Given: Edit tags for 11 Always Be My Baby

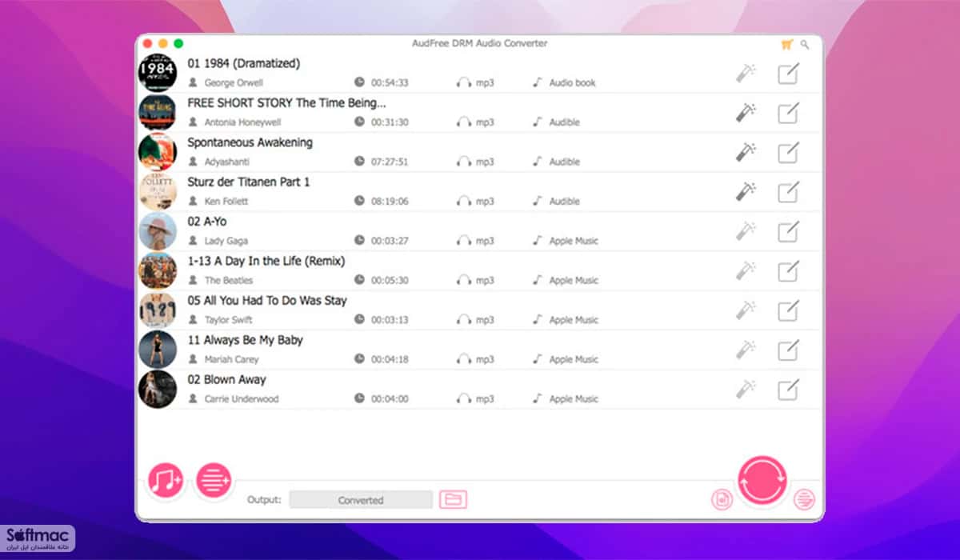Looking at the screenshot, I should pos(788,350).
